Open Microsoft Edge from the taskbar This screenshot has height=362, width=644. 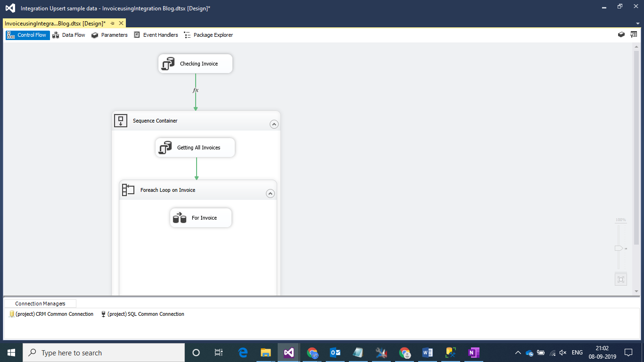(x=243, y=353)
